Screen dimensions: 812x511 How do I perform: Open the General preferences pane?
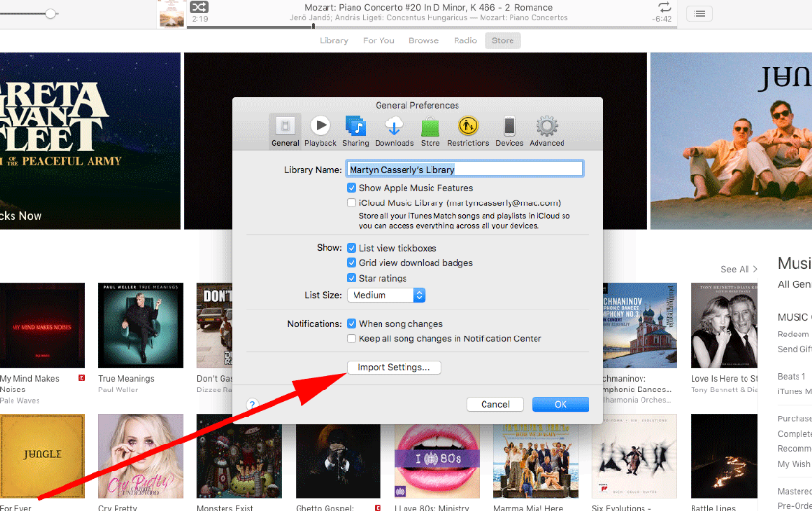[x=285, y=131]
